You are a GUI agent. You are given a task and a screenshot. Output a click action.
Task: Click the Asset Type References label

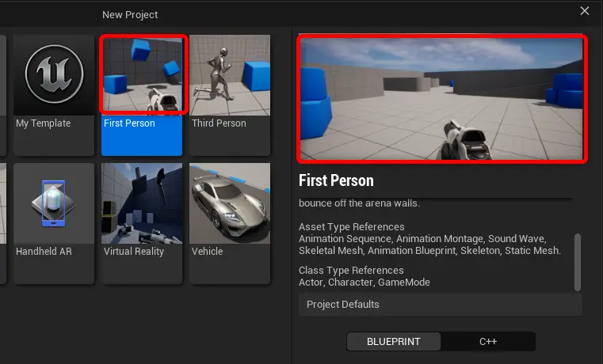point(352,226)
